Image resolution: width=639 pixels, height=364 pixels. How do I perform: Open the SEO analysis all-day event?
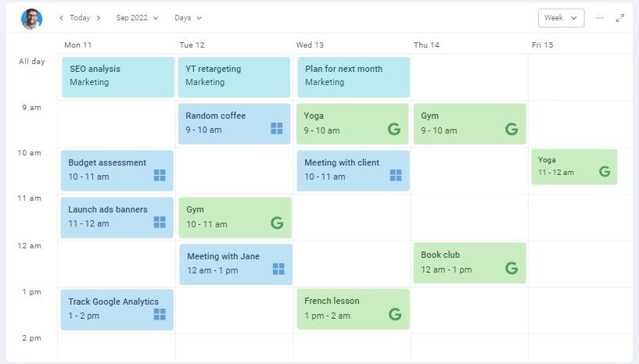click(x=118, y=77)
